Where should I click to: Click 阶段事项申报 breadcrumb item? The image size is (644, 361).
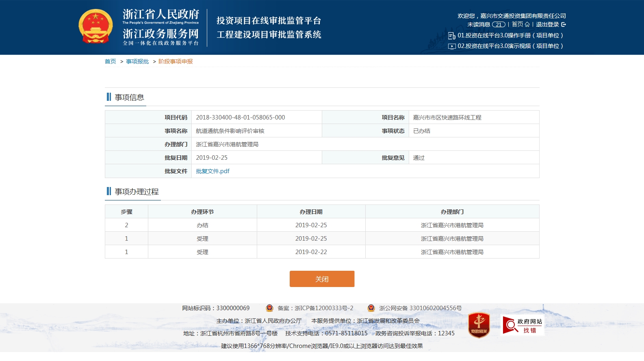176,61
